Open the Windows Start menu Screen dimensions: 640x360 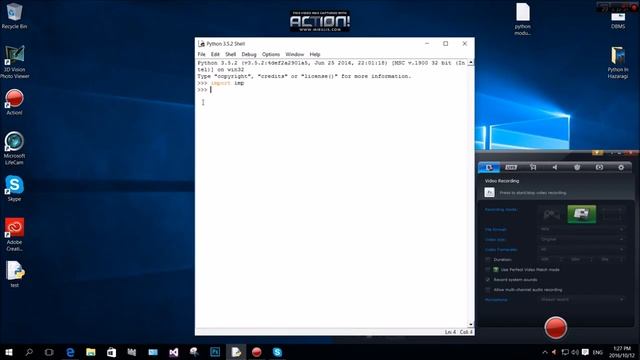click(x=9, y=352)
